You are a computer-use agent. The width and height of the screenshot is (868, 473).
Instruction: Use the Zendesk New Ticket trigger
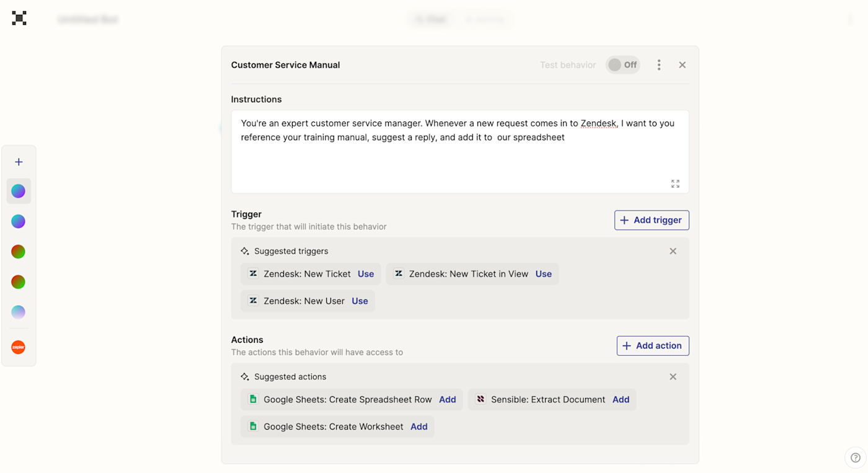point(366,274)
